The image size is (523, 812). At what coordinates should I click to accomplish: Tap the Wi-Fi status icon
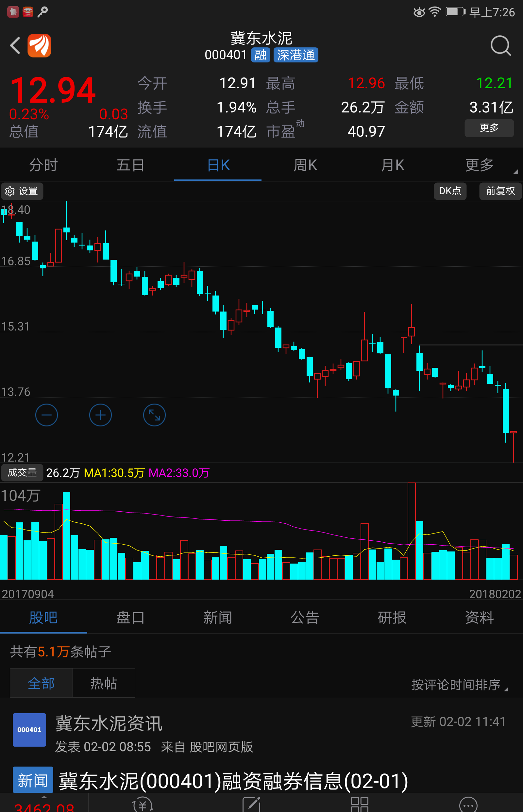point(435,12)
